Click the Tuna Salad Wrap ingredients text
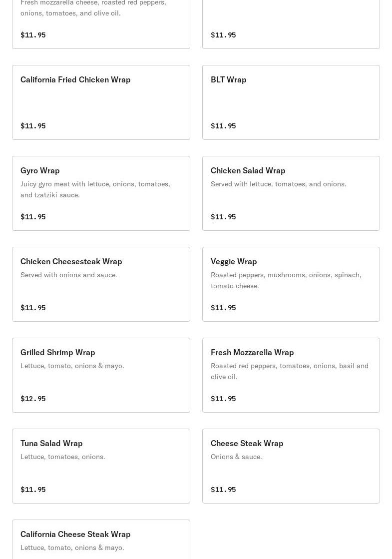The width and height of the screenshot is (392, 559). point(63,457)
